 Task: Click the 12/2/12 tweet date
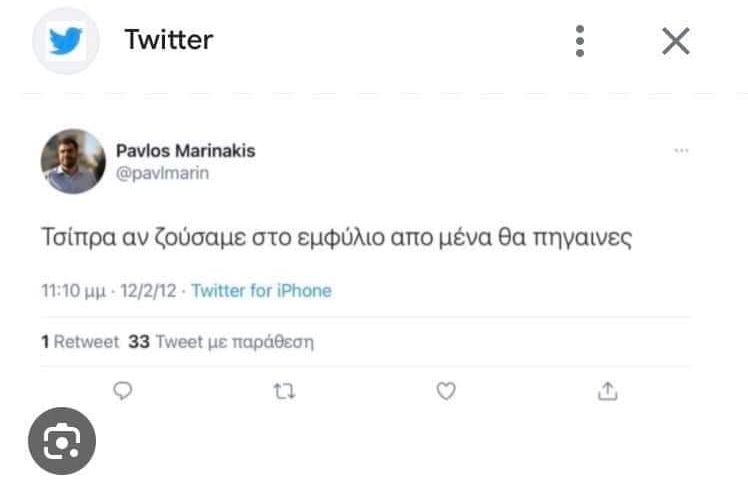point(150,291)
